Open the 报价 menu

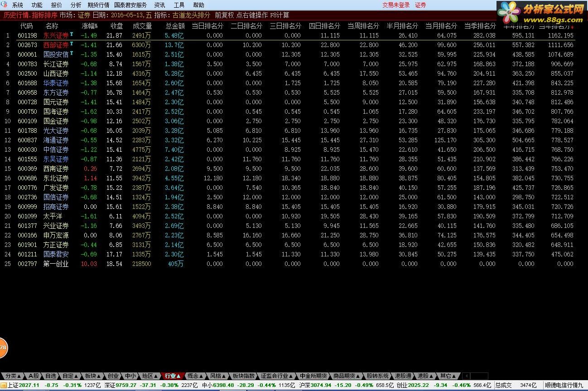[57, 5]
